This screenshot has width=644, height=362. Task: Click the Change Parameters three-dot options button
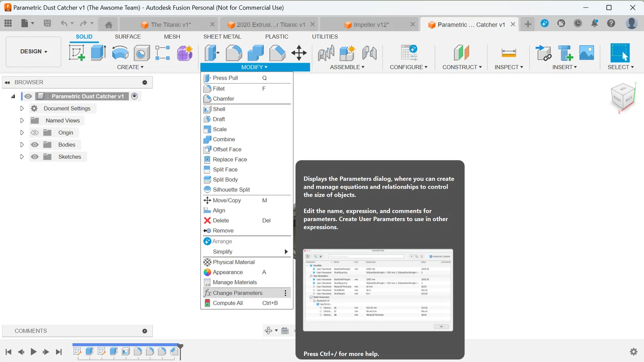(x=285, y=293)
